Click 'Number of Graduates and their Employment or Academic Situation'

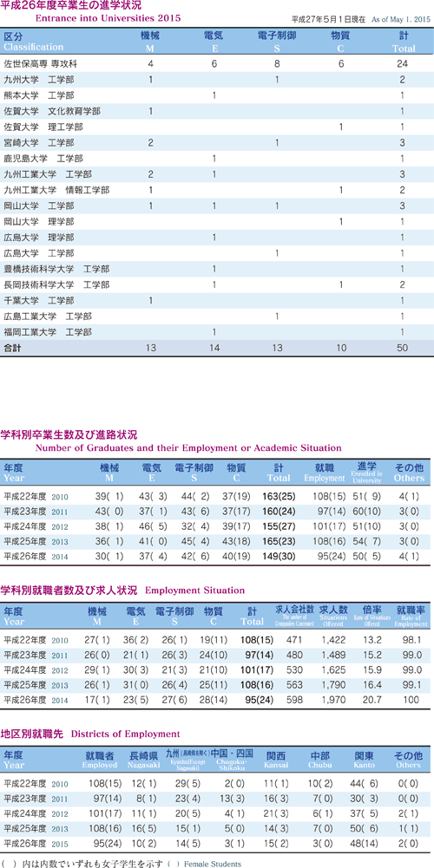click(187, 447)
